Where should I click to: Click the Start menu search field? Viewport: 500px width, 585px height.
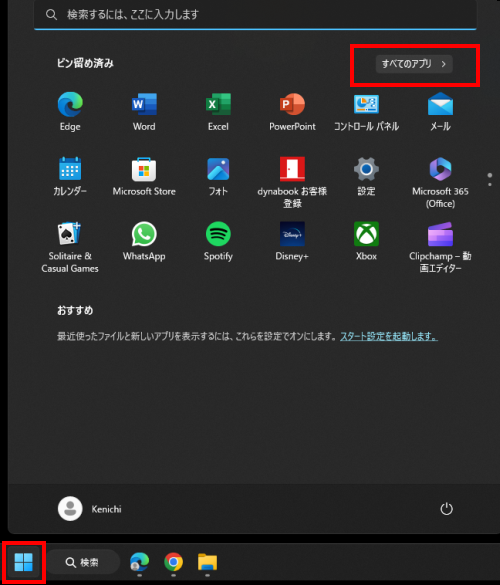(x=255, y=15)
